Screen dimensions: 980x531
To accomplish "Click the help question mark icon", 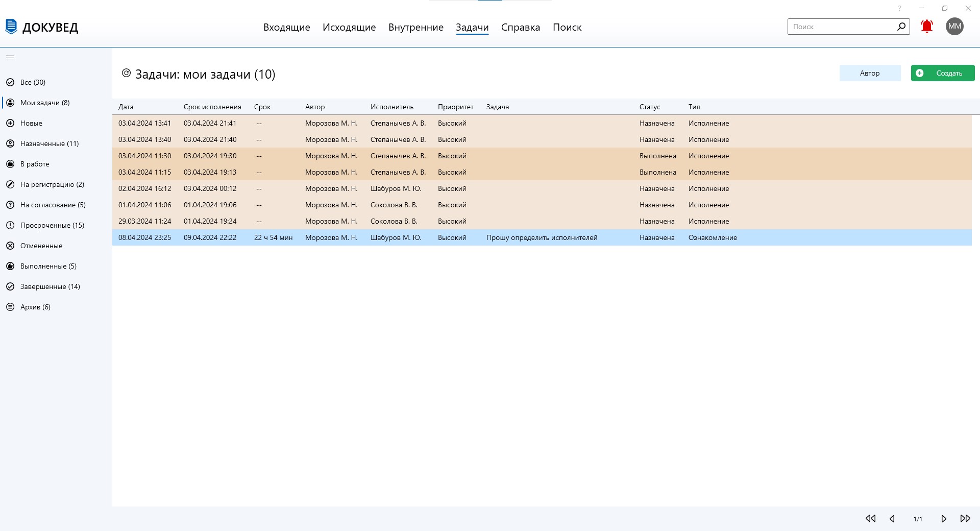I will 900,9.
